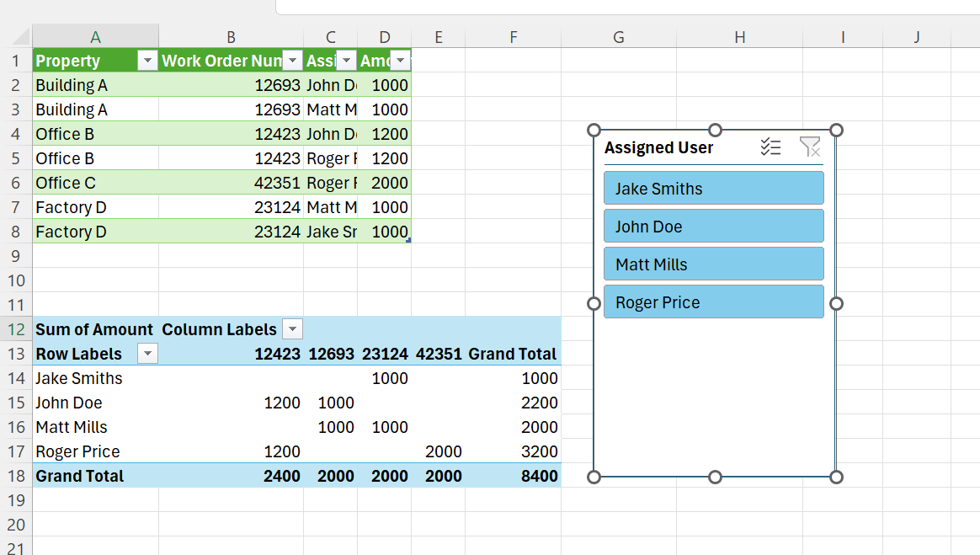Select Office C cell

pos(96,183)
